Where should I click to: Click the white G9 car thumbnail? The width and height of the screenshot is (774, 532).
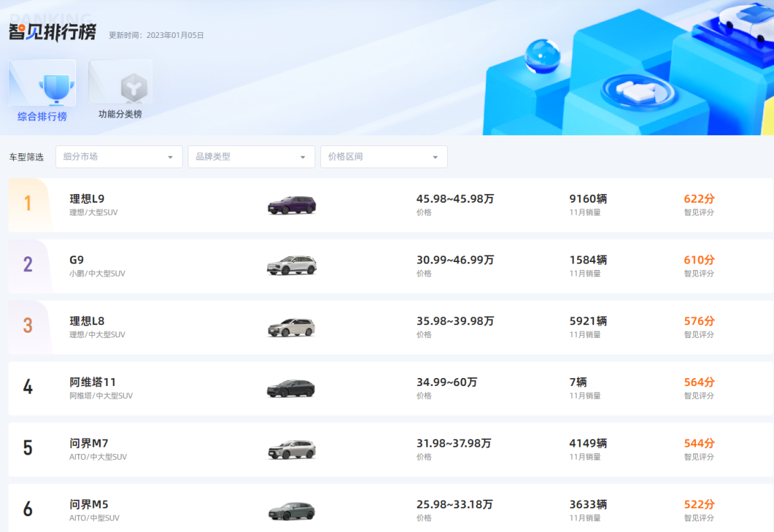click(x=292, y=266)
